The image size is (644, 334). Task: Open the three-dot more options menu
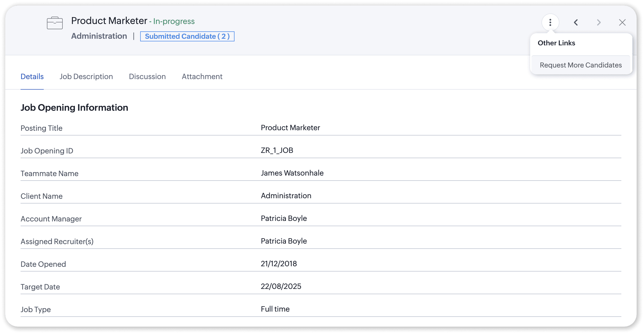point(550,22)
